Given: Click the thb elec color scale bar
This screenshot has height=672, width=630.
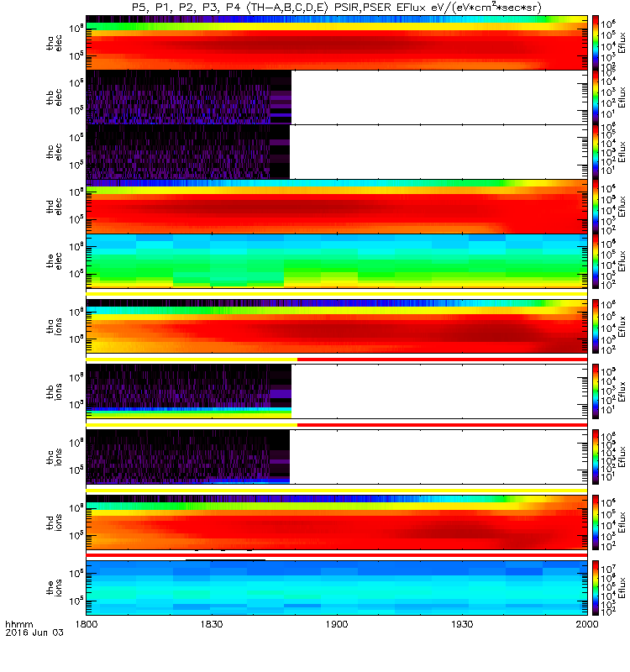Looking at the screenshot, I should click(x=596, y=97).
